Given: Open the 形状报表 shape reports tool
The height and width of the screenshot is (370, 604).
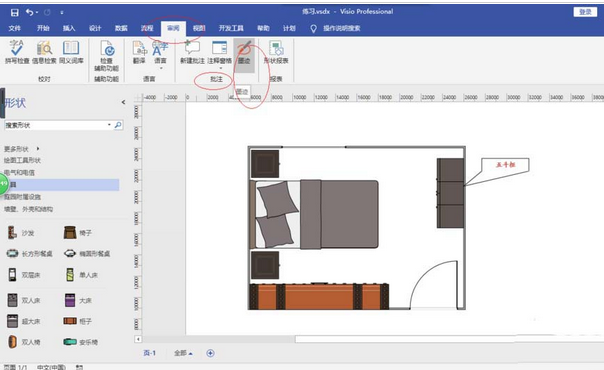Looking at the screenshot, I should 276,52.
